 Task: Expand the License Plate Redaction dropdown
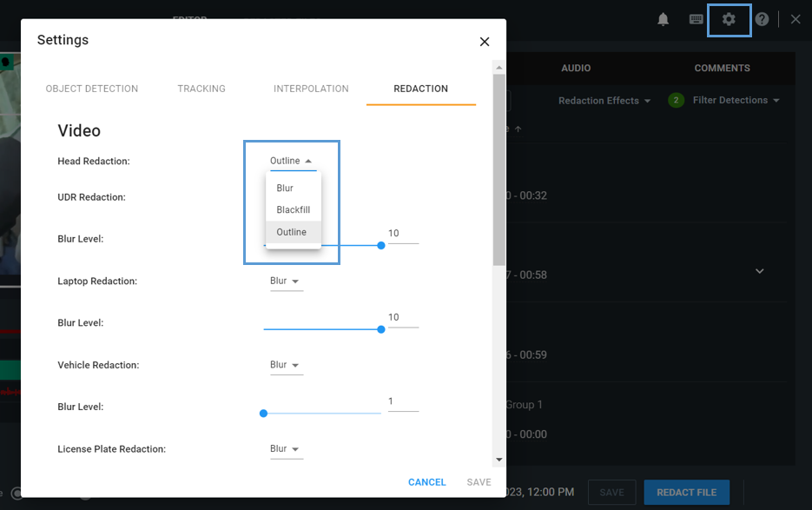coord(285,449)
